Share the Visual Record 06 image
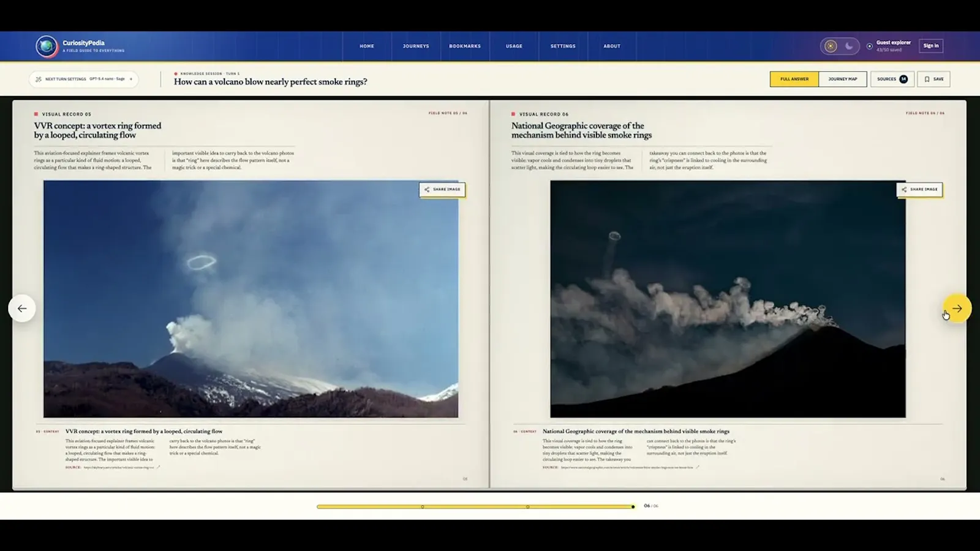The height and width of the screenshot is (551, 980). (919, 189)
